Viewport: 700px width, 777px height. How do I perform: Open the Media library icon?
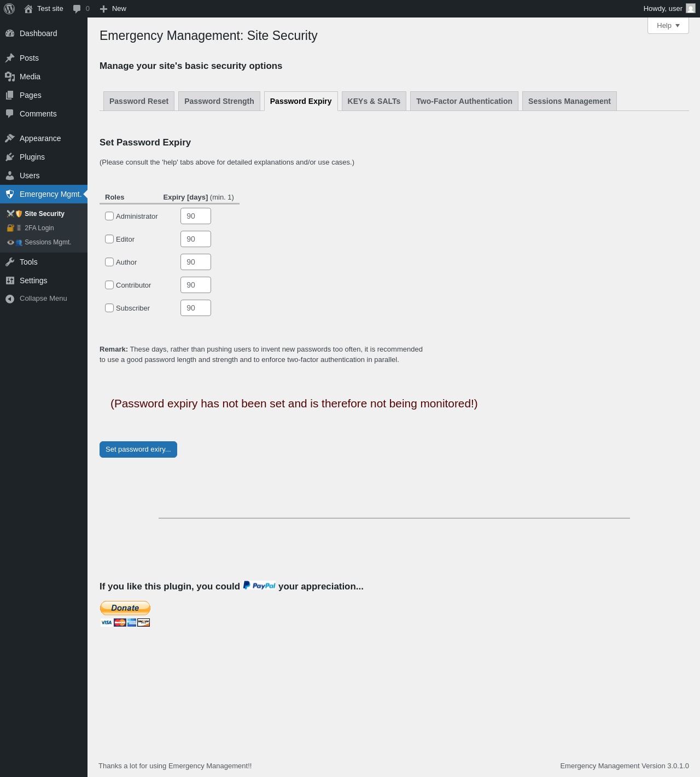[x=10, y=77]
